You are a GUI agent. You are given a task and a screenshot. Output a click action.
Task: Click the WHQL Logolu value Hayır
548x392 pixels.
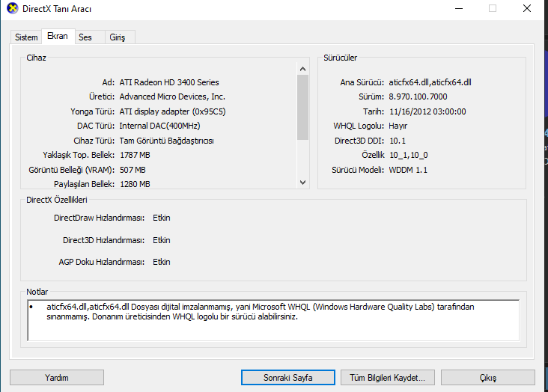398,126
